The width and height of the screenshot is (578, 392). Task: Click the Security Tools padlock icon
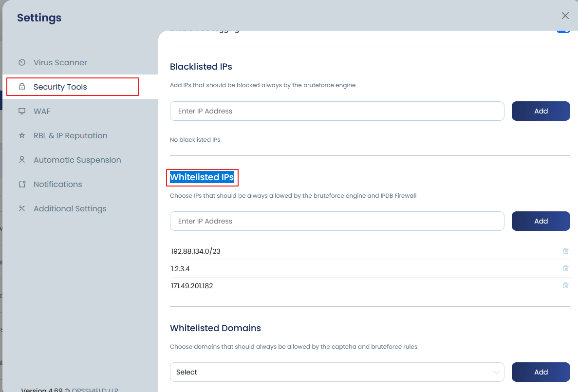click(x=21, y=86)
